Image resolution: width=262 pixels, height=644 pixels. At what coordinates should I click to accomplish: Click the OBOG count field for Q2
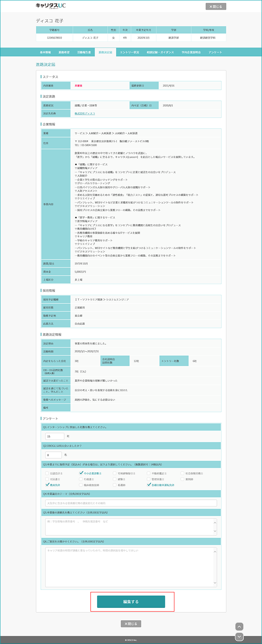click(x=54, y=455)
